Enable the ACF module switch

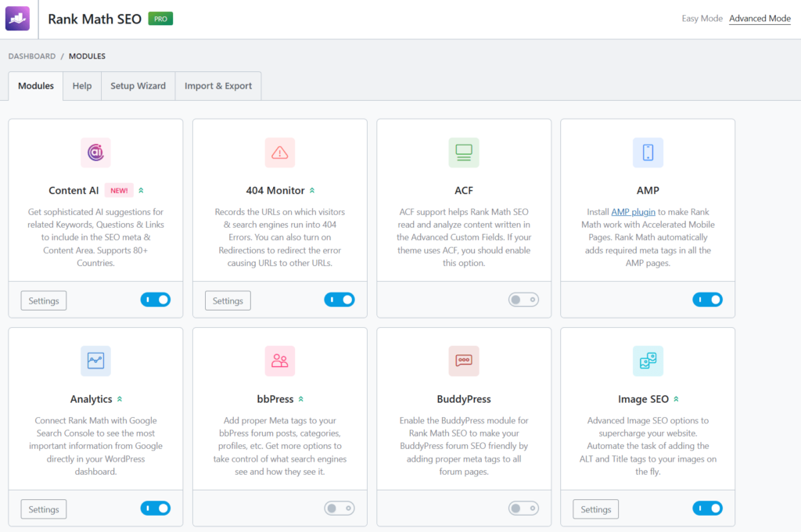(x=523, y=300)
